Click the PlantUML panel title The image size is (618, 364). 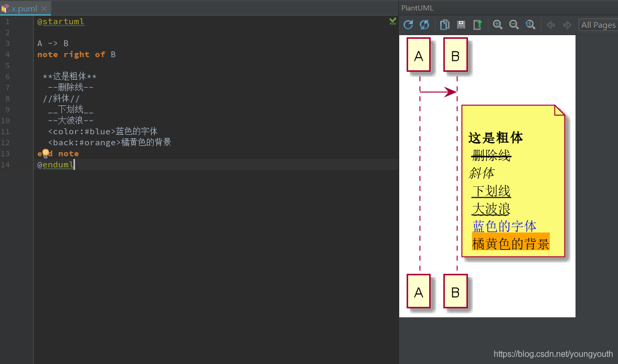coord(417,8)
